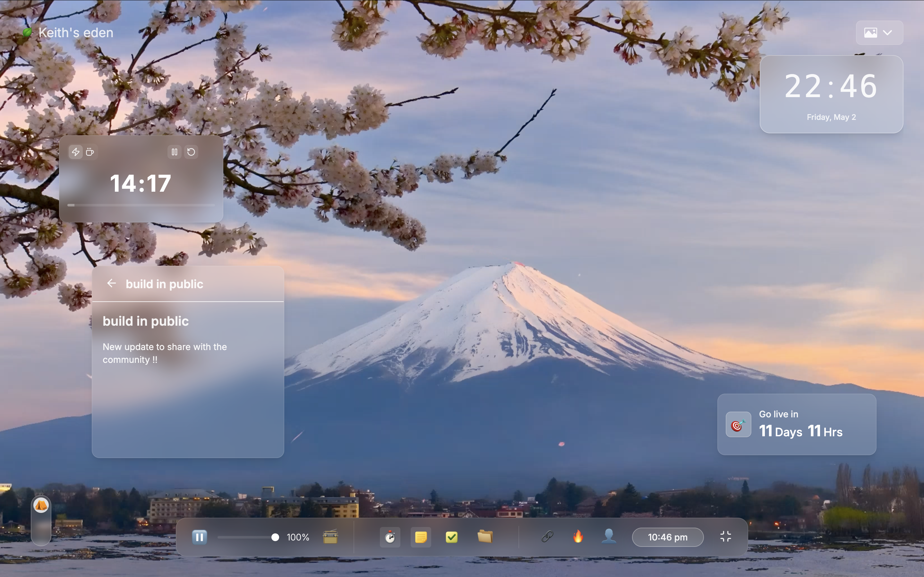Open the folder icon in dock
The width and height of the screenshot is (924, 577).
pos(484,536)
